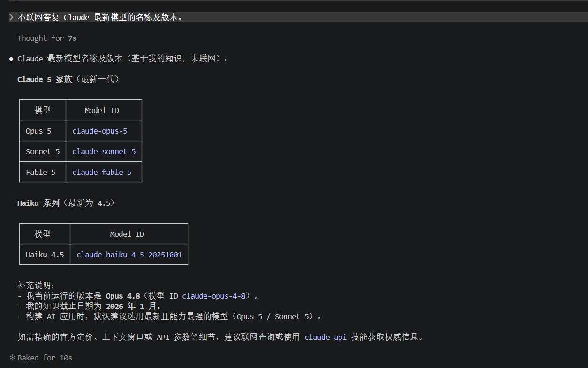Click the 模型 header in Claude 5 table

[x=43, y=110]
